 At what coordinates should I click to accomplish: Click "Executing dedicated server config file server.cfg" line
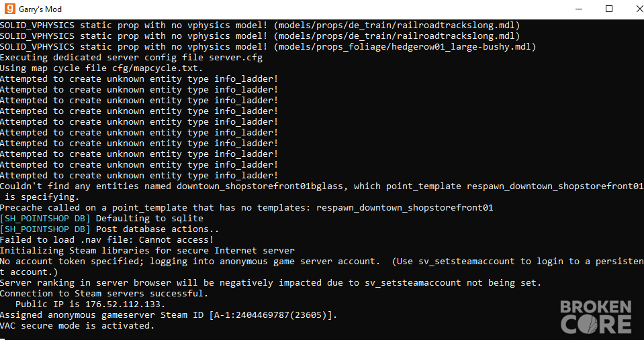tap(131, 58)
